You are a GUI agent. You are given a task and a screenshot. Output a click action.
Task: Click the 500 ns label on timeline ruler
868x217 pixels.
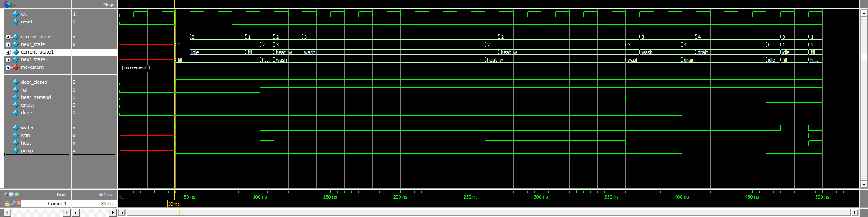click(x=822, y=197)
